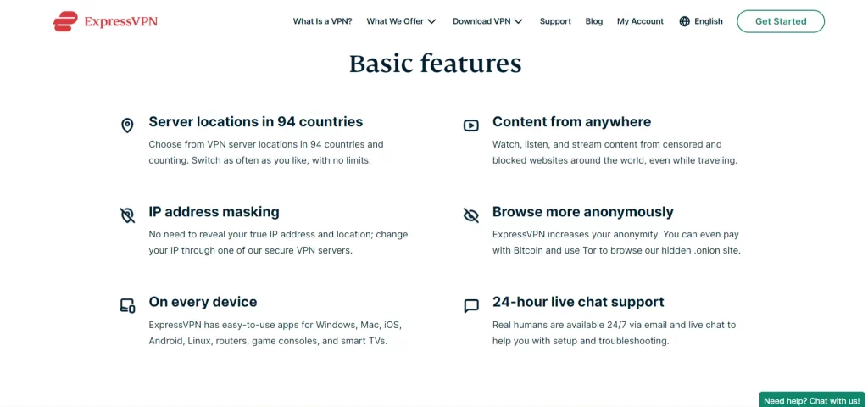Image resolution: width=868 pixels, height=407 pixels.
Task: Click the text 'No need to reveal your true IP address'
Action: [232, 235]
